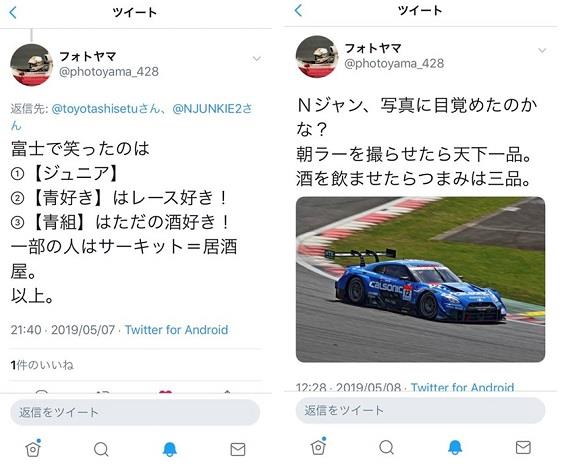Open Home tab in left bottom bar
This screenshot has width=570, height=466.
point(33,448)
